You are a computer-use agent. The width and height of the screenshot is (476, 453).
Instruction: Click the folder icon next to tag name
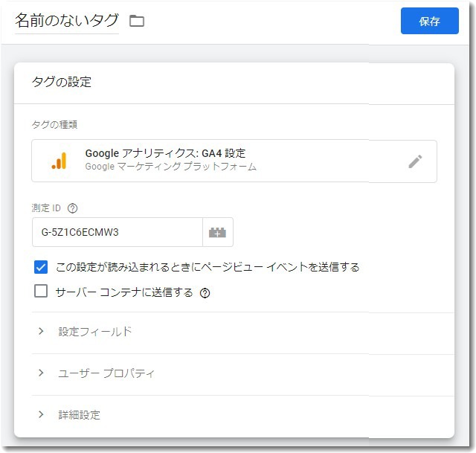coord(137,21)
